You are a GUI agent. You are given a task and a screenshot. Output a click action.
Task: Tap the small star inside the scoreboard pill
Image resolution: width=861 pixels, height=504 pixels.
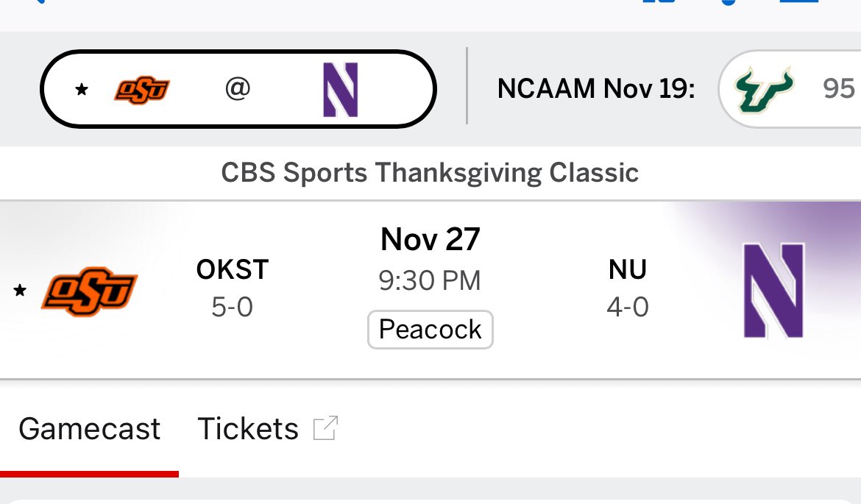point(82,90)
